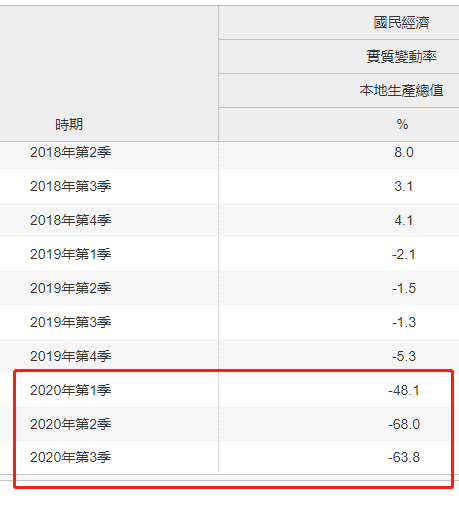Select the 2019年第2季 row label

point(71,288)
